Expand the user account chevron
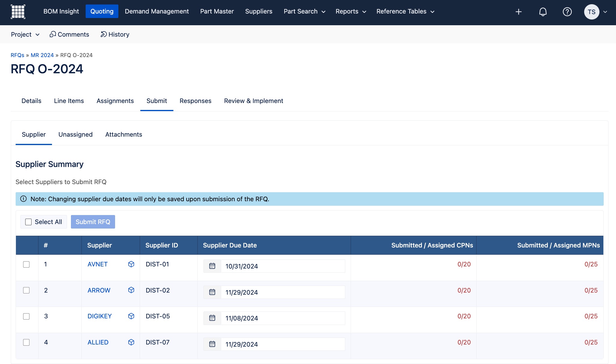The width and height of the screenshot is (616, 364). pos(605,12)
